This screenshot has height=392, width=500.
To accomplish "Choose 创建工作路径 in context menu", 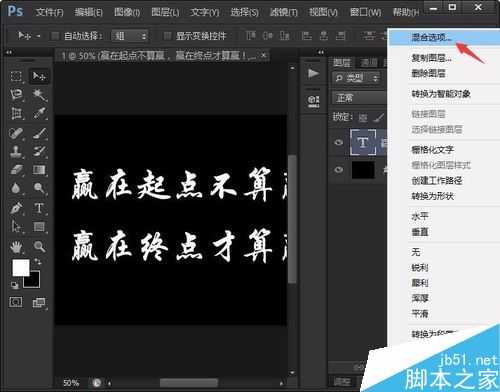I will point(437,181).
